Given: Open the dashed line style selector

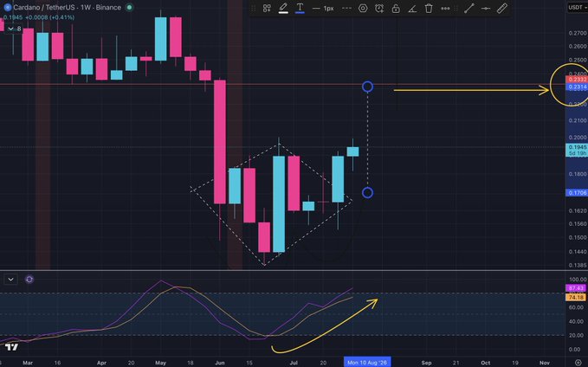Looking at the screenshot, I should pyautogui.click(x=346, y=8).
